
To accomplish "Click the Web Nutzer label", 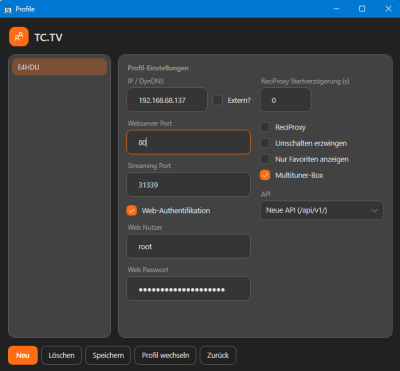I will point(145,227).
